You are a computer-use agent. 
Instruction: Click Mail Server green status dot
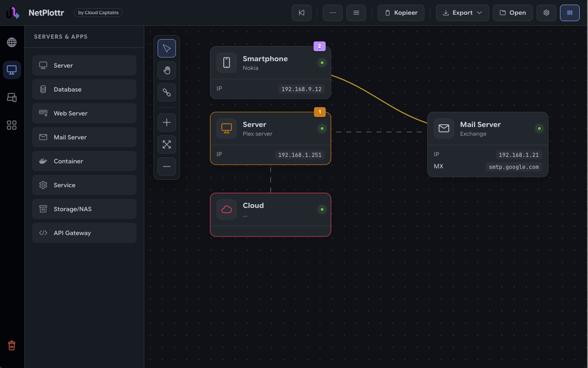coord(539,128)
